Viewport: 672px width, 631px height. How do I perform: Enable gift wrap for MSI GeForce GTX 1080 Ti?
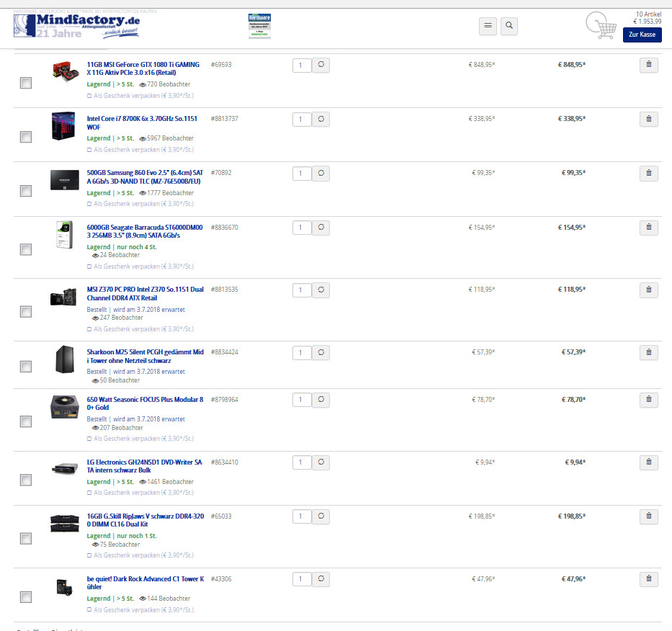coord(89,96)
